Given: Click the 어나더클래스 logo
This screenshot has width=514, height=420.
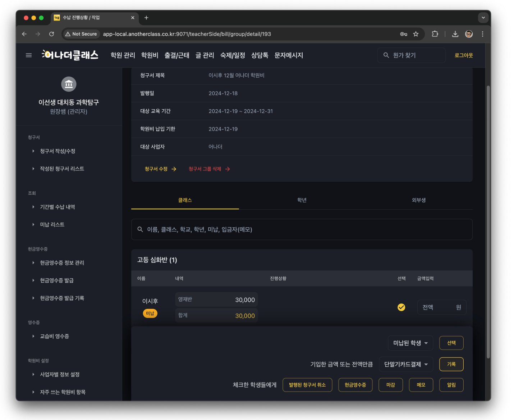Looking at the screenshot, I should 70,55.
